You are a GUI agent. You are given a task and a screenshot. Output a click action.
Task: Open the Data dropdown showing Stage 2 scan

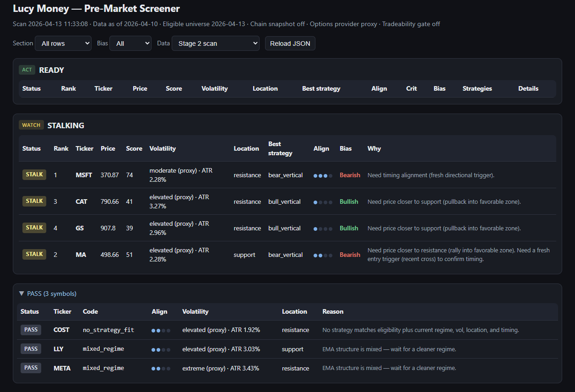point(216,44)
